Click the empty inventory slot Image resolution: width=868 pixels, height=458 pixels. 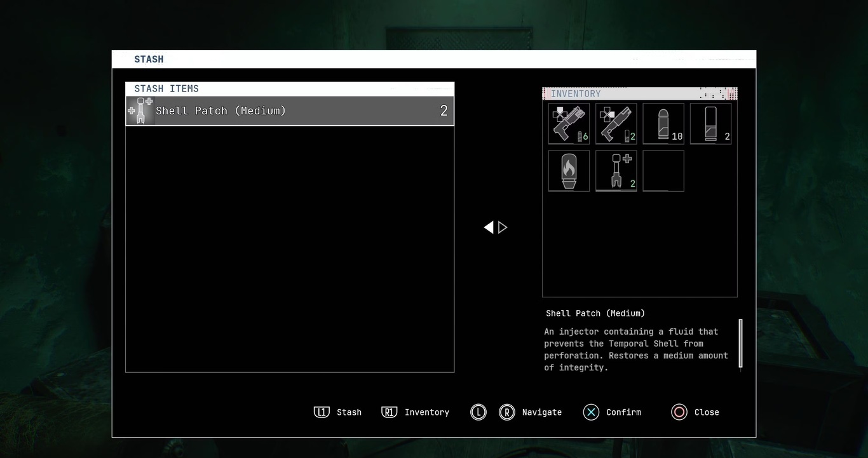(x=663, y=171)
